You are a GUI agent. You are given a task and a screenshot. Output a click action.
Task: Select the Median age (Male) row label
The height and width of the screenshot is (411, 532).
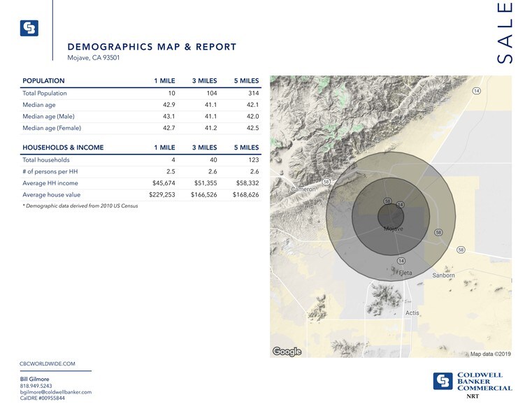tap(48, 116)
